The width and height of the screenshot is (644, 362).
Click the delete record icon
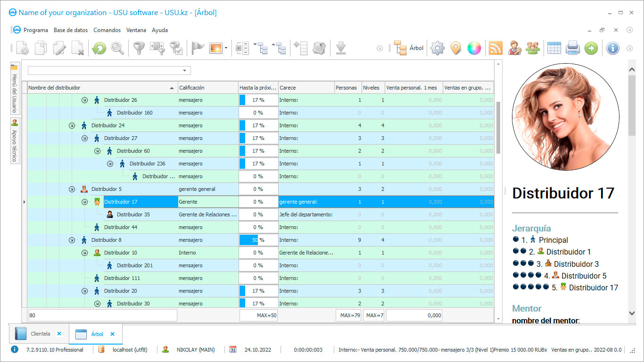[78, 48]
